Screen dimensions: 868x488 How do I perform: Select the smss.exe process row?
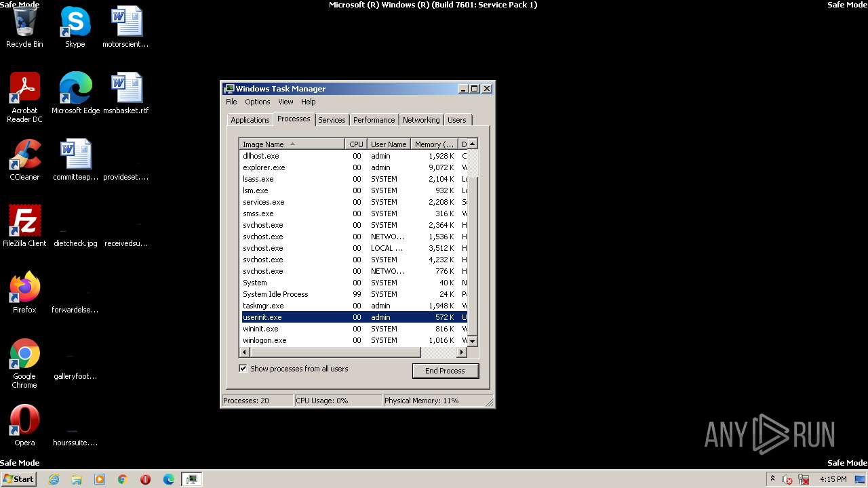click(353, 213)
